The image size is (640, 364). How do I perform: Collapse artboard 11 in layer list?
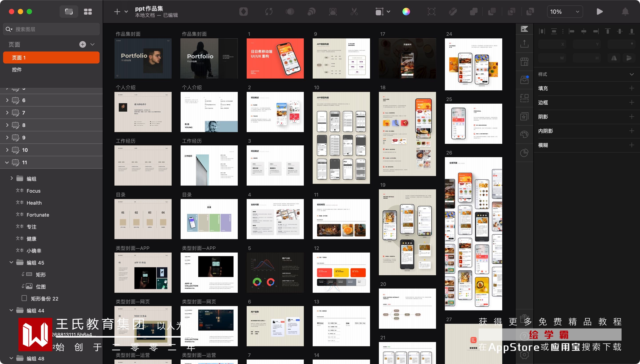pos(7,162)
